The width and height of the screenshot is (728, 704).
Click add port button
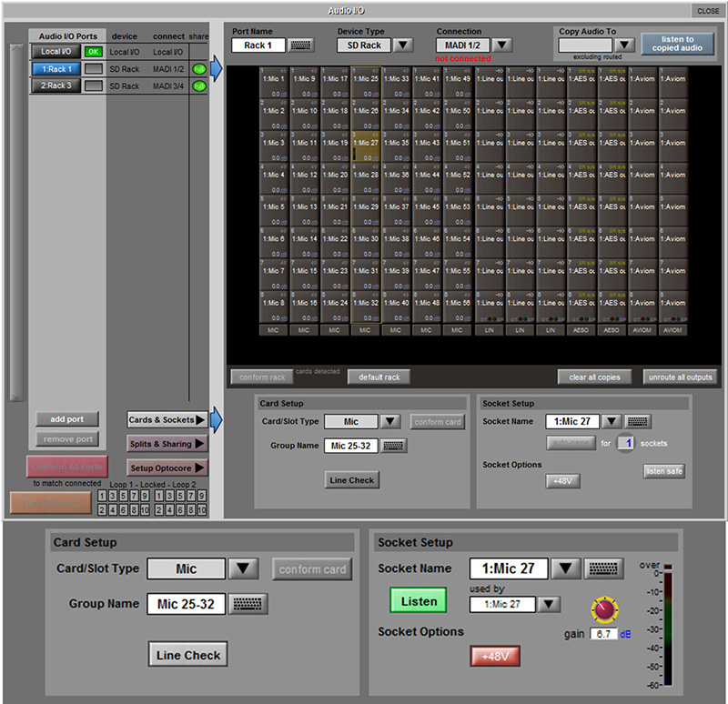(67, 419)
